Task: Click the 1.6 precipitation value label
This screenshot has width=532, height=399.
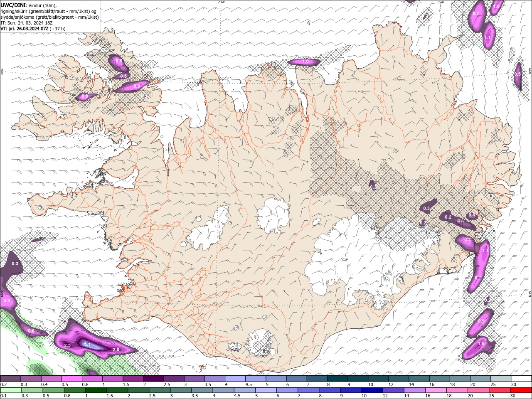Action: click(481, 343)
